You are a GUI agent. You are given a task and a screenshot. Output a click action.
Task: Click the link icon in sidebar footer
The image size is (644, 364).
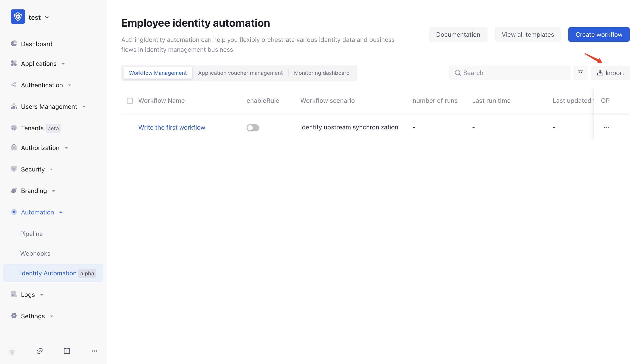40,351
